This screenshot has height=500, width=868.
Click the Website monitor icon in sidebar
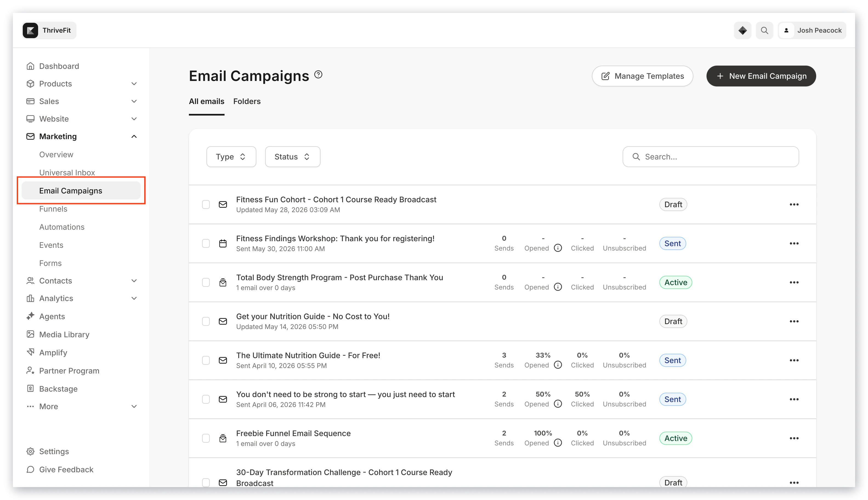pyautogui.click(x=30, y=119)
